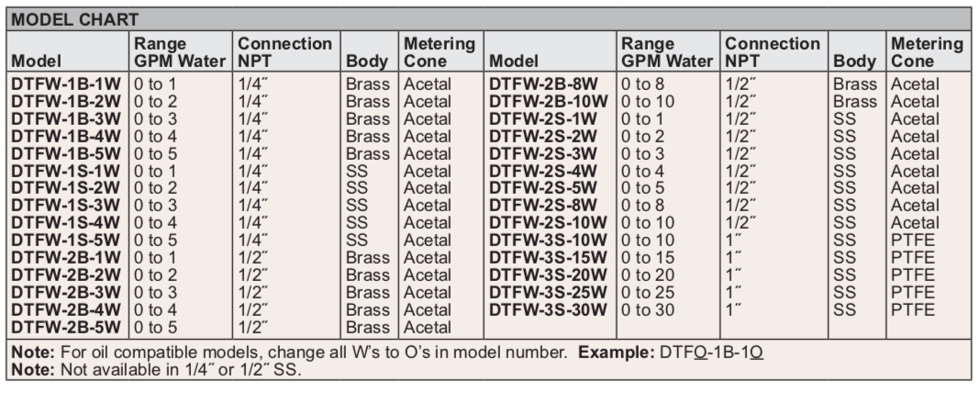
Task: Select the DTFW-2B-10W model entry
Action: tap(548, 102)
